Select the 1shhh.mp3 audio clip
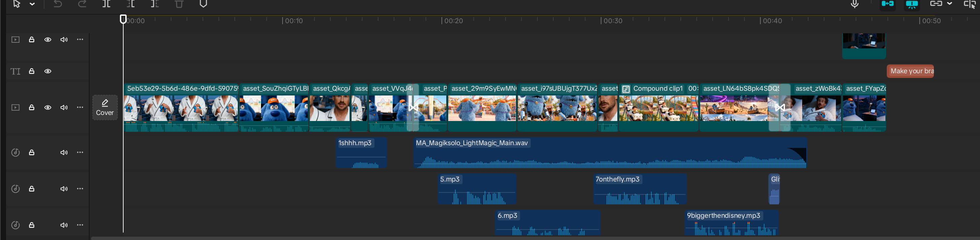The height and width of the screenshot is (240, 980). [361, 153]
